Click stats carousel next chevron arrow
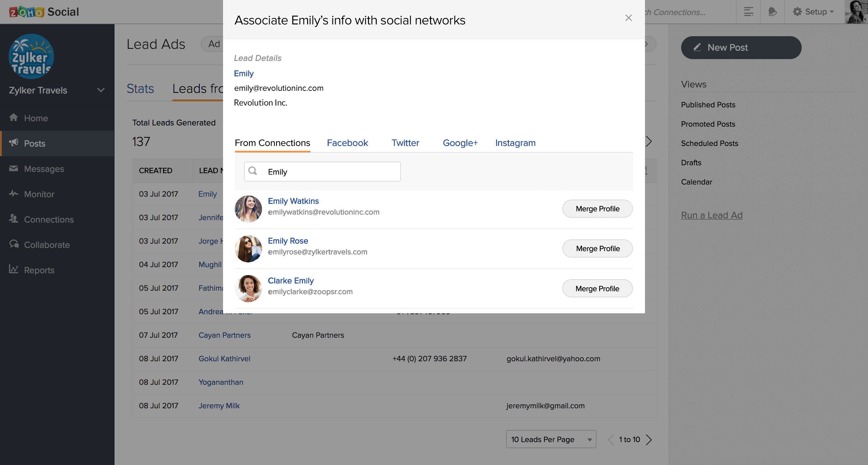Image resolution: width=868 pixels, height=465 pixels. pyautogui.click(x=649, y=141)
